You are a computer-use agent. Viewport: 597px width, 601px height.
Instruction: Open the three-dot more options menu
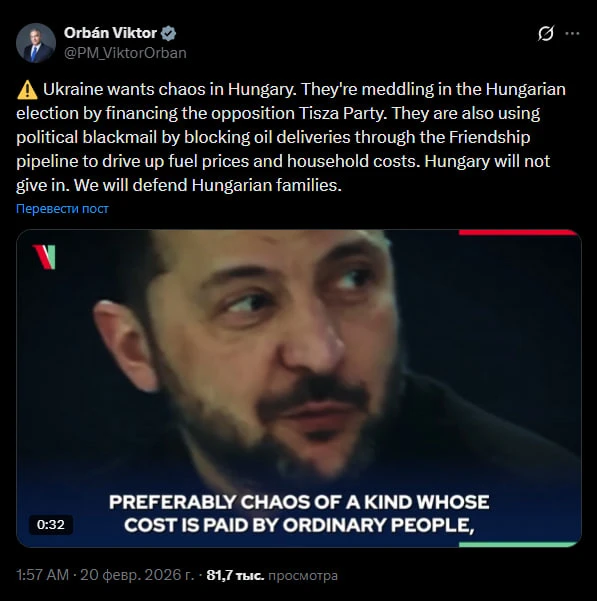[572, 33]
